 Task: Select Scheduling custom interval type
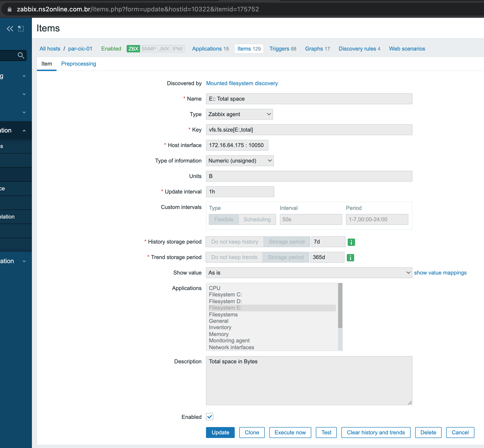coord(257,219)
